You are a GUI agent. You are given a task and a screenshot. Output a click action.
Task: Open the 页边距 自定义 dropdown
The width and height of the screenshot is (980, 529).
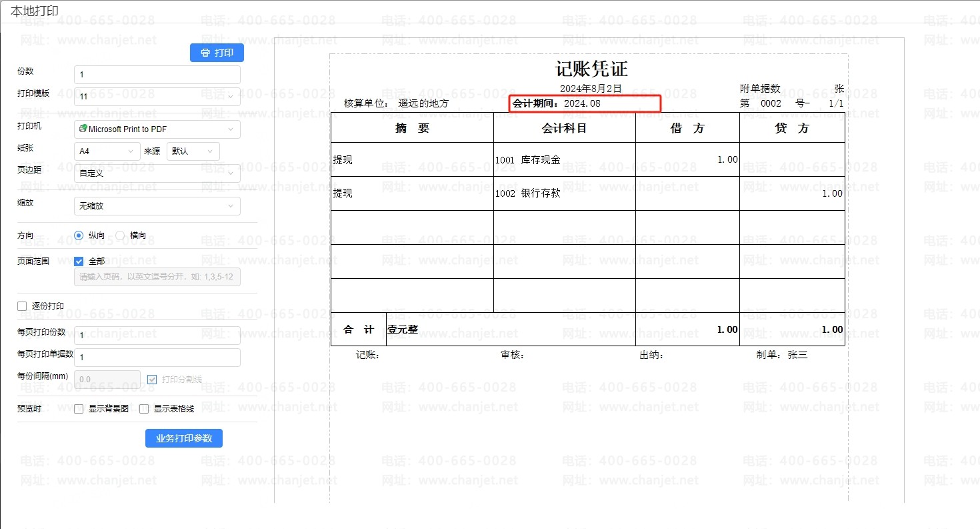pos(157,173)
